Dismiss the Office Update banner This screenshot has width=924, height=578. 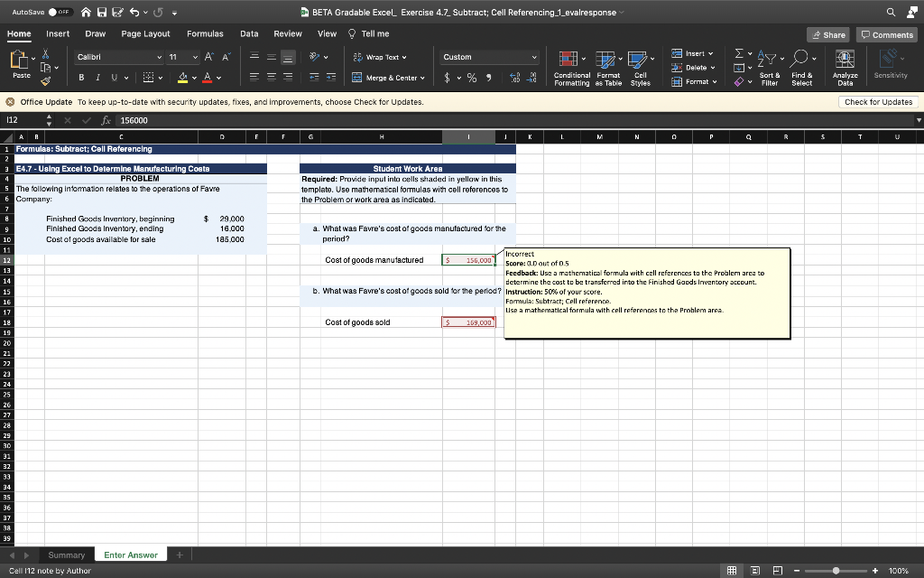(x=10, y=102)
